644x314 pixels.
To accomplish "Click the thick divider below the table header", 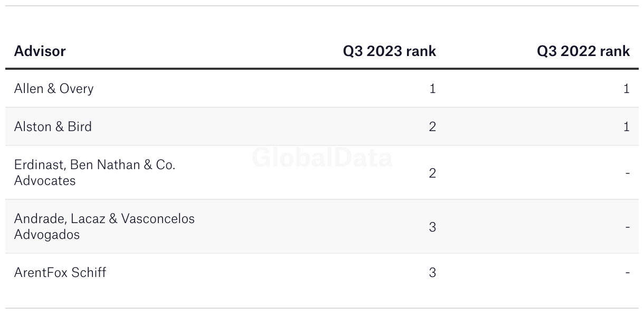I will pos(322,69).
